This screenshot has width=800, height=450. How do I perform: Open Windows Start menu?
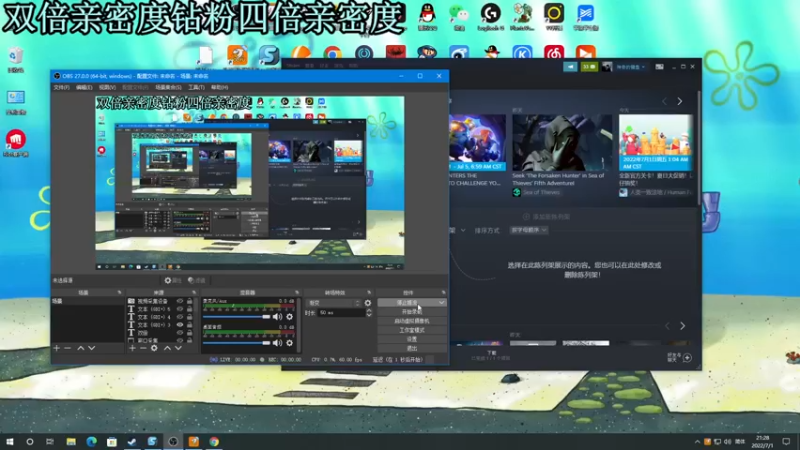(10, 441)
